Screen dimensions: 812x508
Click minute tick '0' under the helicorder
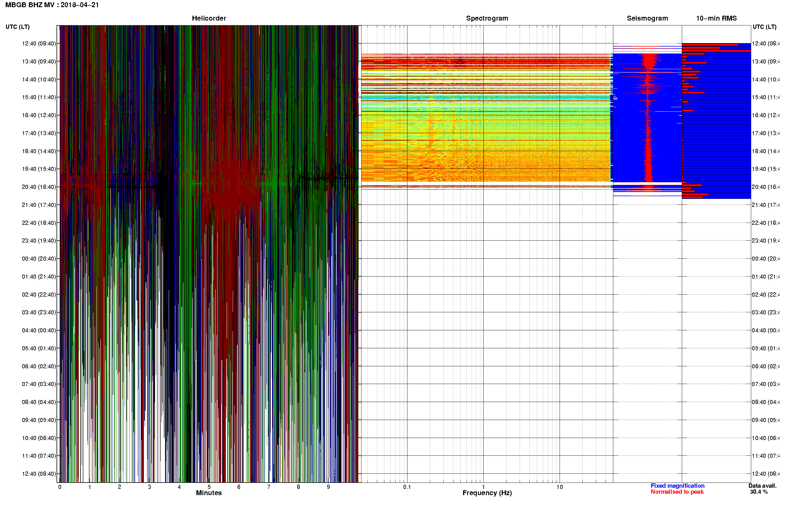click(x=60, y=487)
